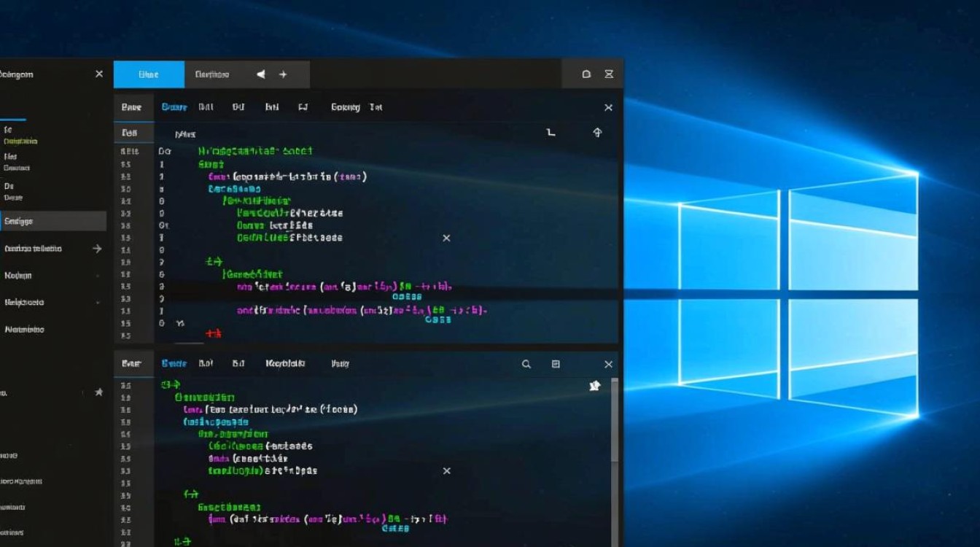Toggle the star favorite icon in the sidebar
This screenshot has height=547, width=980.
[x=99, y=392]
